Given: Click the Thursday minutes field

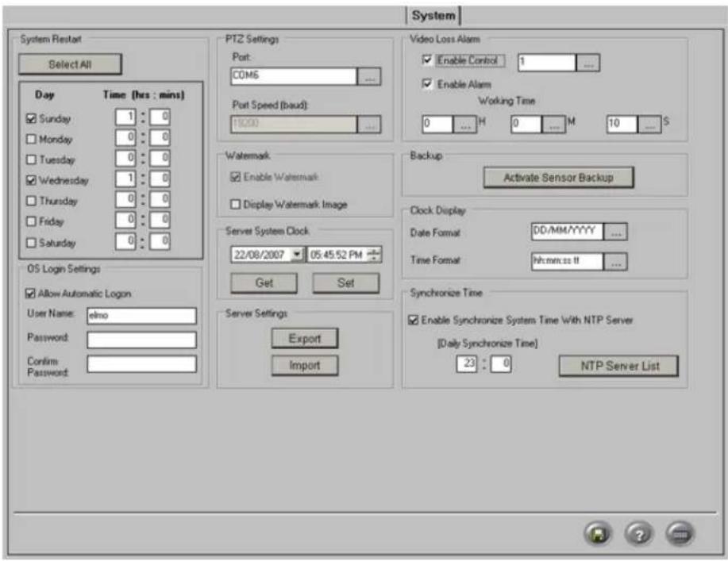Looking at the screenshot, I should pyautogui.click(x=160, y=199).
